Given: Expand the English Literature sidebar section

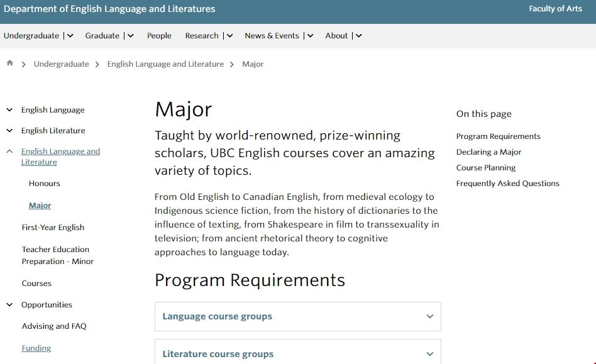Looking at the screenshot, I should click(9, 130).
